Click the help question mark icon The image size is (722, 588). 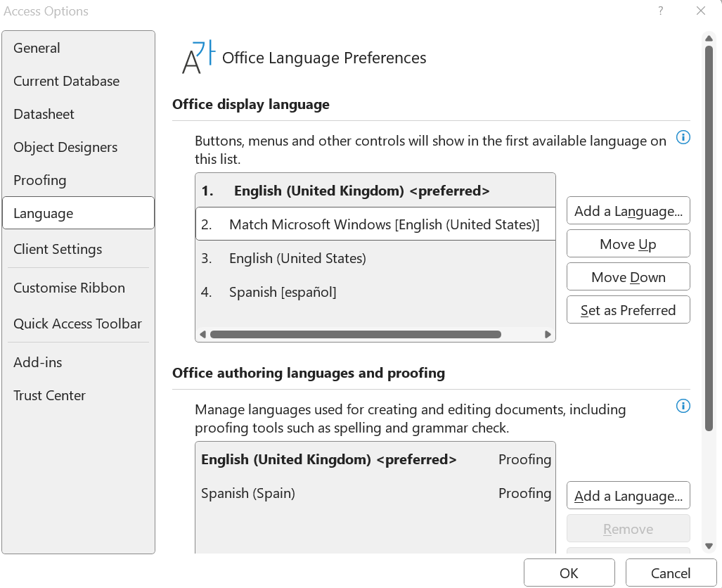click(661, 11)
